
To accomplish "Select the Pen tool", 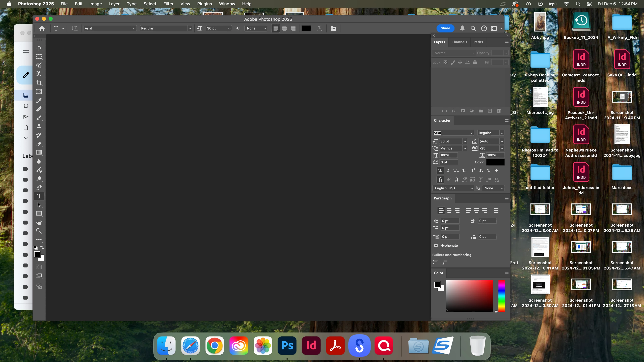I will point(39,188).
